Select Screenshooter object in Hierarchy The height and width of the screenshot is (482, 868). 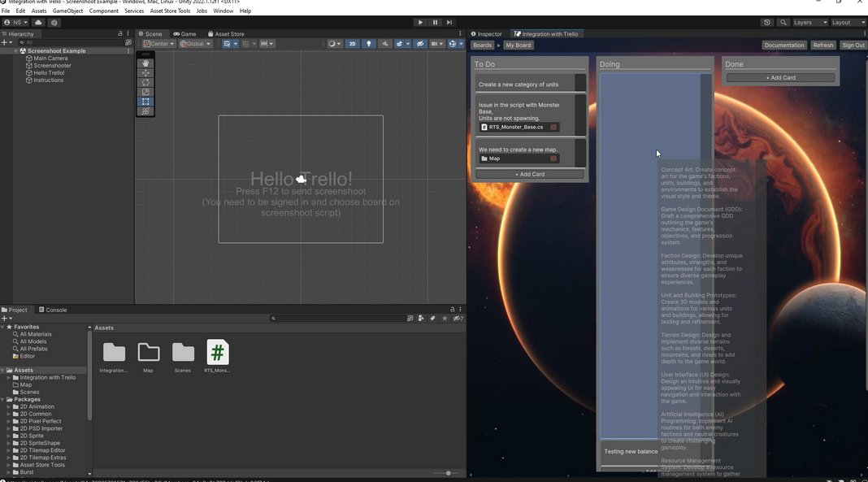[x=52, y=65]
